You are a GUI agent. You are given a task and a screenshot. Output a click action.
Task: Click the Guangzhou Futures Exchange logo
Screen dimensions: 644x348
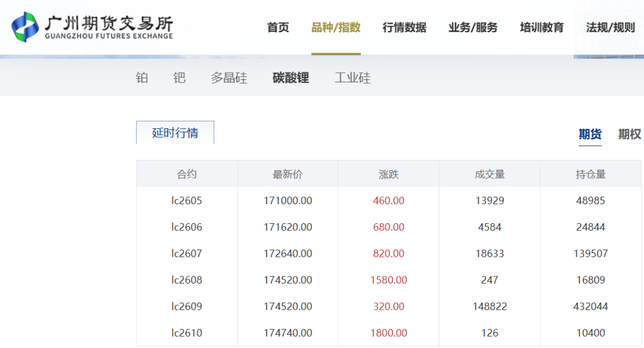tap(92, 27)
